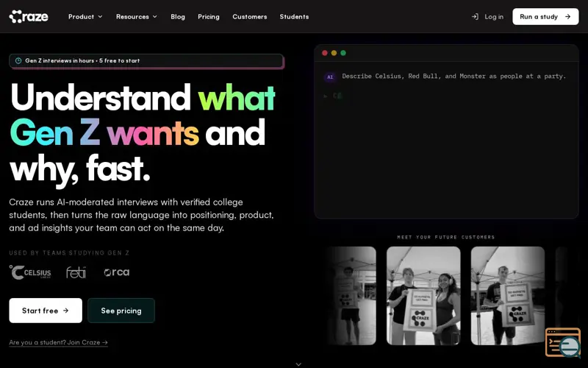
Task: Click the orca logo
Action: pos(117,272)
